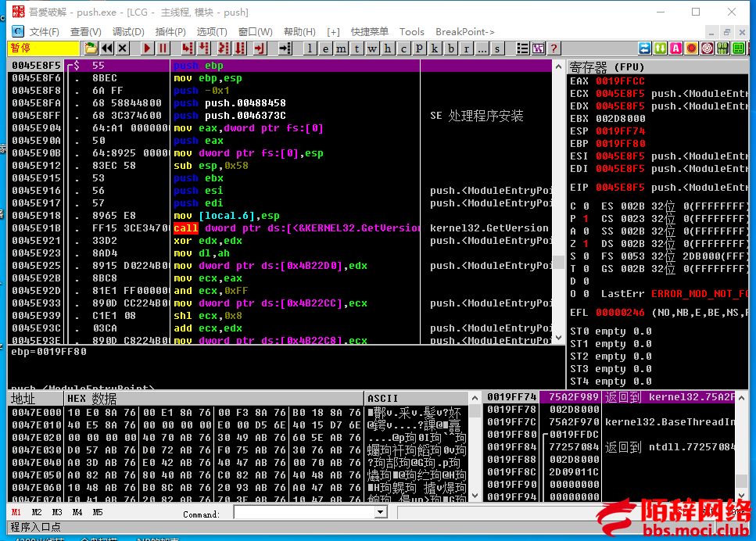Image resolution: width=756 pixels, height=541 pixels.
Task: Switch to the M5 memory tab
Action: coord(98,513)
